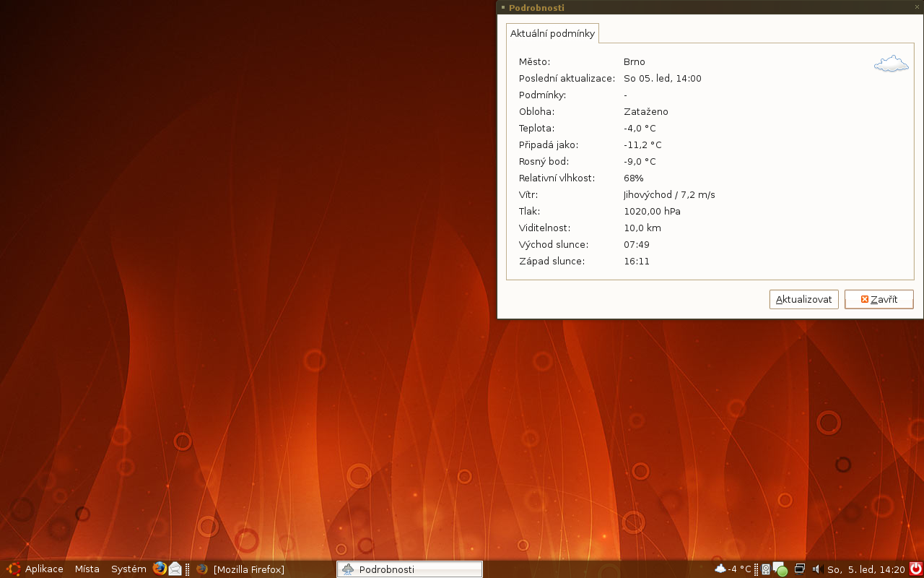Viewport: 924px width, 578px height.
Task: Launch Firefox from the panel launcher icon
Action: [160, 569]
